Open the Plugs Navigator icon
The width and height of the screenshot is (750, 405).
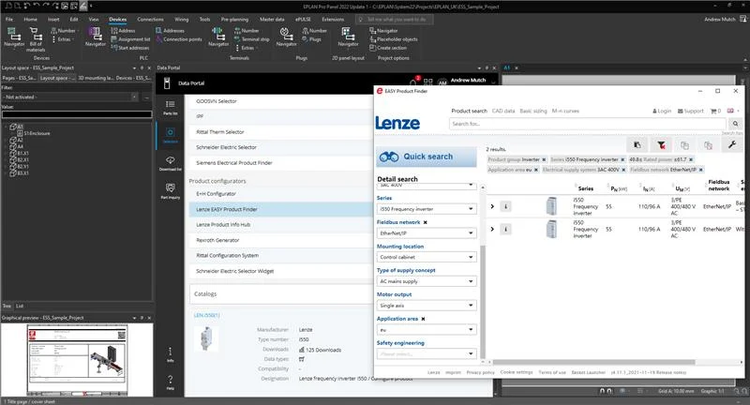pyautogui.click(x=286, y=37)
